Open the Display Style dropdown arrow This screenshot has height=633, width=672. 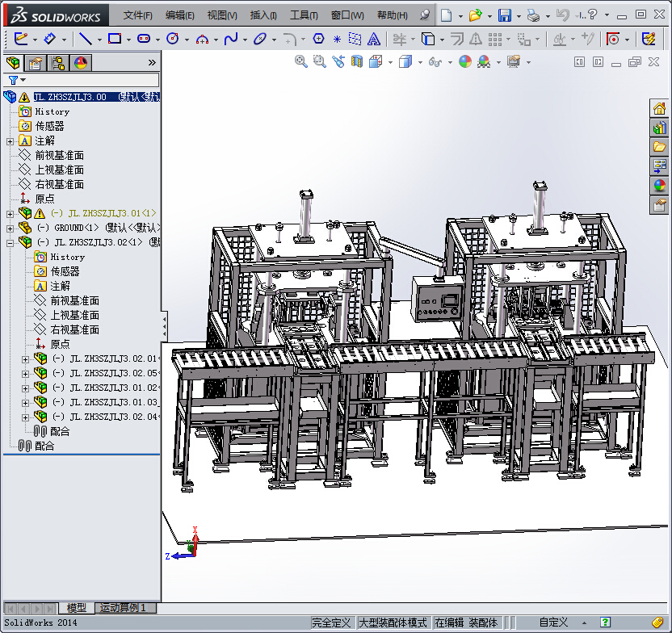click(x=419, y=62)
